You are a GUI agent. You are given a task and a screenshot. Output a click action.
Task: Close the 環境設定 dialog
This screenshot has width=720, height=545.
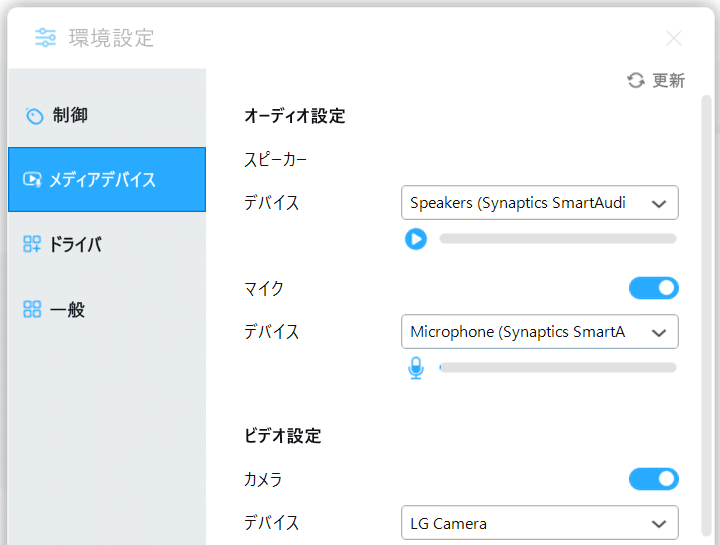pyautogui.click(x=674, y=38)
